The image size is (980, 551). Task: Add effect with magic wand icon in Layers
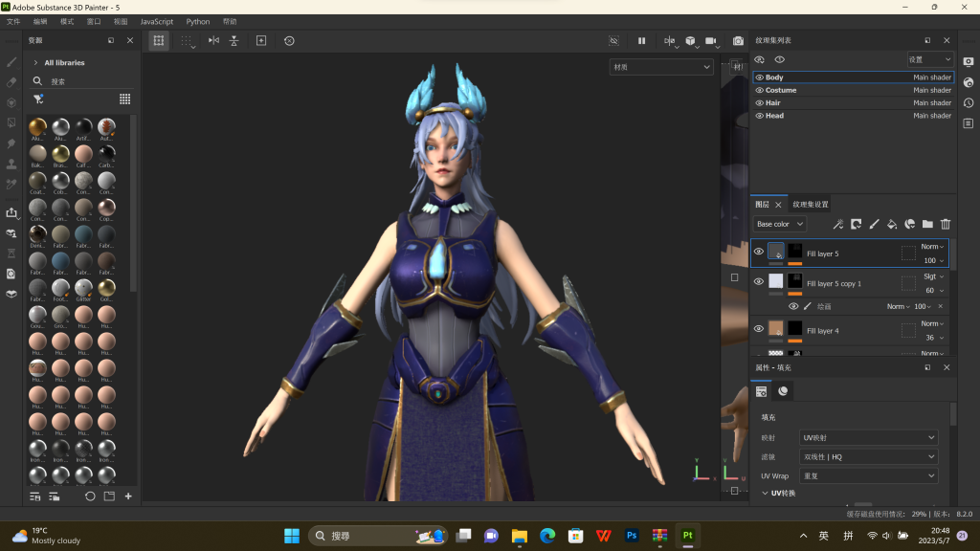click(x=838, y=224)
